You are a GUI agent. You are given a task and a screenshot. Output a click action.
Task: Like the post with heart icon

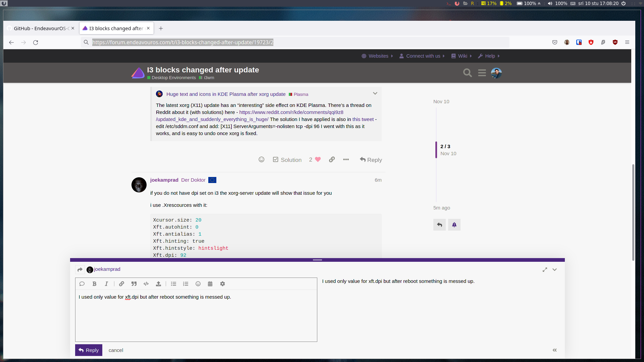click(318, 160)
